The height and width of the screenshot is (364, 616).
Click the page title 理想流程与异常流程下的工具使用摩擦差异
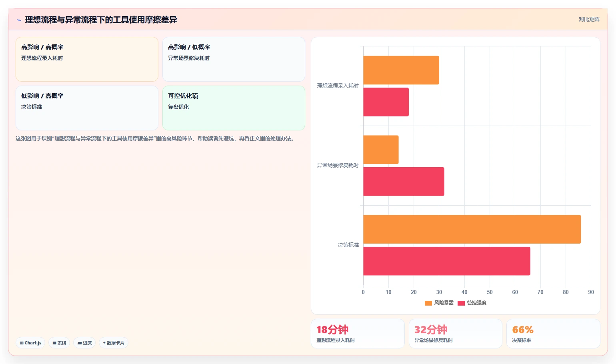click(x=101, y=20)
